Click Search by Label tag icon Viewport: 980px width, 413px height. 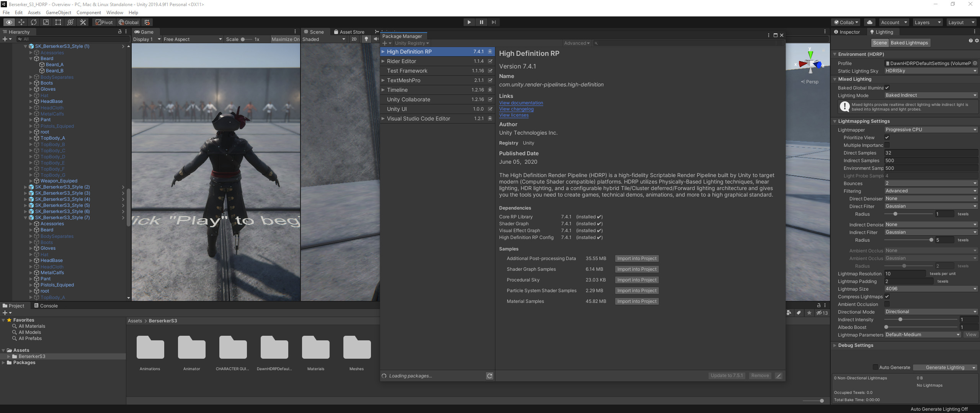799,313
